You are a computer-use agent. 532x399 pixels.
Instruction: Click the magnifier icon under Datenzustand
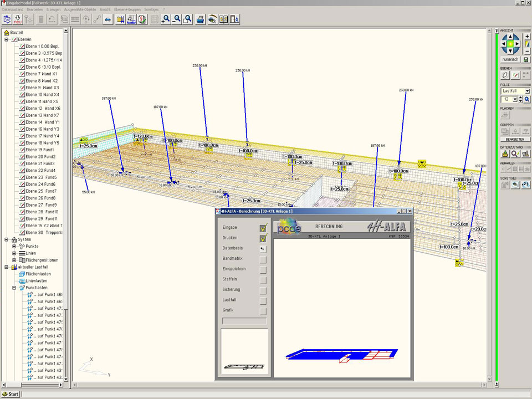click(515, 154)
